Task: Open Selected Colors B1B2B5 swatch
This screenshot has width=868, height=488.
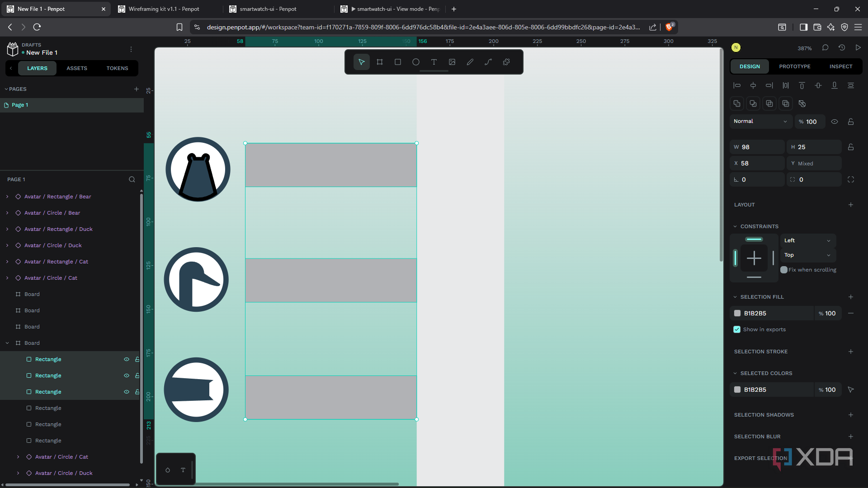Action: 737,389
